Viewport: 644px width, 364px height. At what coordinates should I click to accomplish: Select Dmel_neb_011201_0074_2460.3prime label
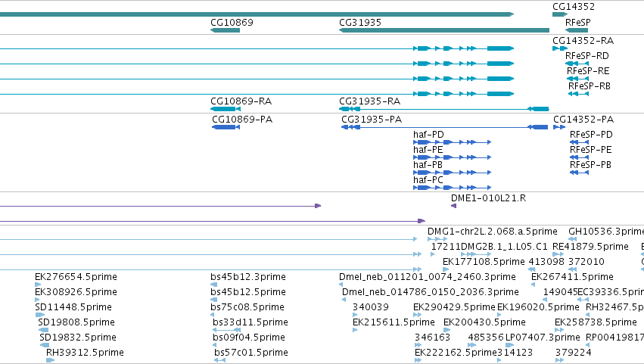pyautogui.click(x=427, y=277)
